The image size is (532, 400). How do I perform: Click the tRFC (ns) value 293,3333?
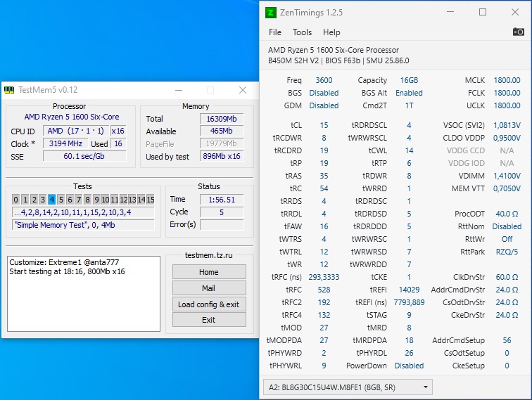(x=324, y=277)
